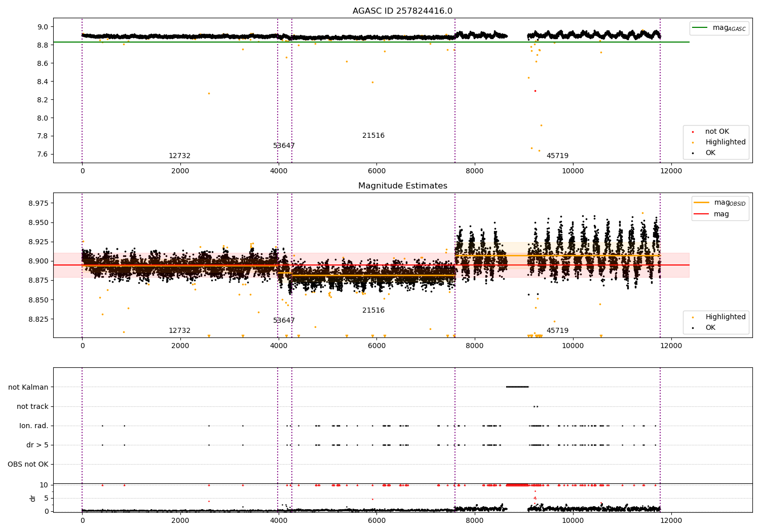
Task: Click 'OK' legend entry in Magnitude Estimates plot
Action: [x=710, y=328]
